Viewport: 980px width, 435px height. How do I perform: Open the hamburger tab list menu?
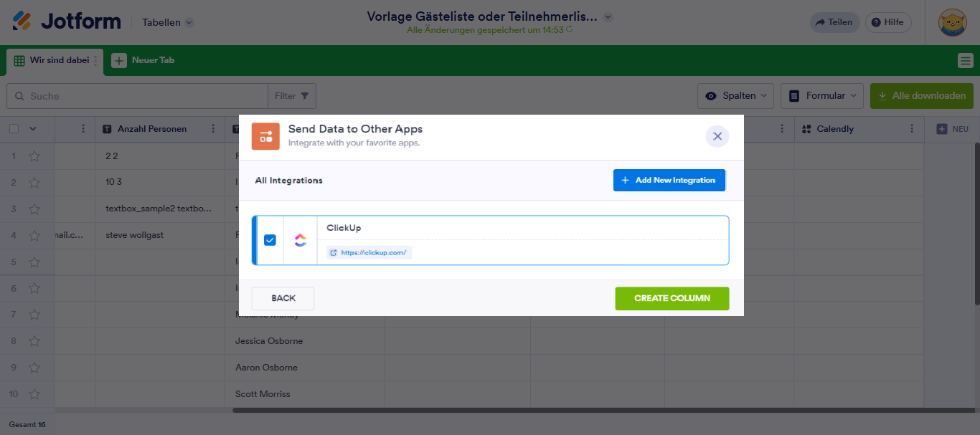pyautogui.click(x=965, y=61)
